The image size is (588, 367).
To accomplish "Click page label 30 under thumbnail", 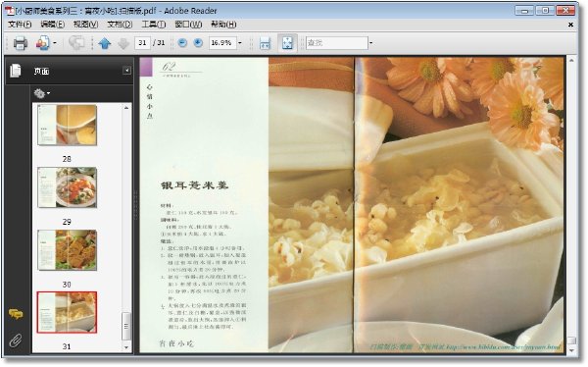I will click(x=67, y=285).
